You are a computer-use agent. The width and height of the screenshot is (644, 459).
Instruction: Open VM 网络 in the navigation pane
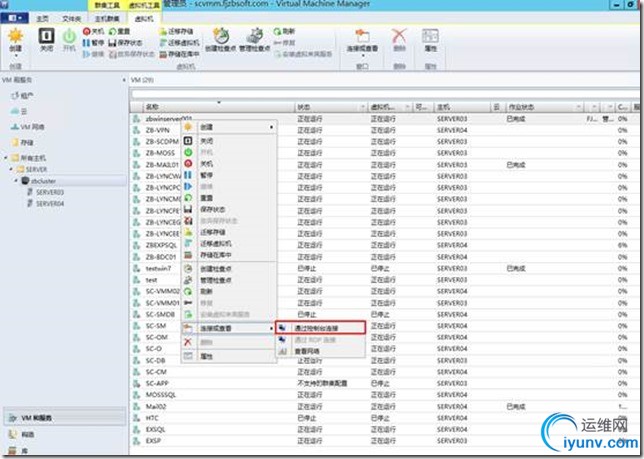click(x=28, y=127)
